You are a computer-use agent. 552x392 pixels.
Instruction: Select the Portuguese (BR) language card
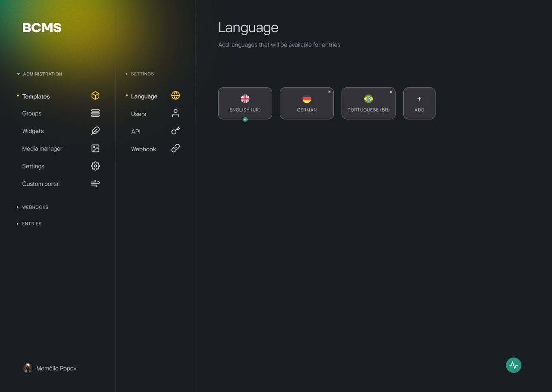click(368, 103)
